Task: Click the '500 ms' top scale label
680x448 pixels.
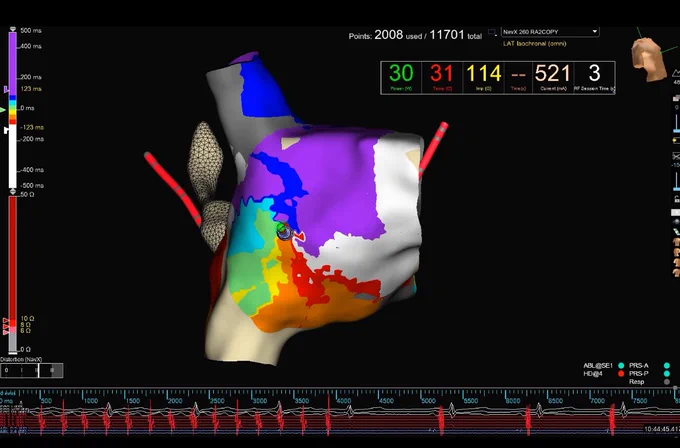Action: 31,30
